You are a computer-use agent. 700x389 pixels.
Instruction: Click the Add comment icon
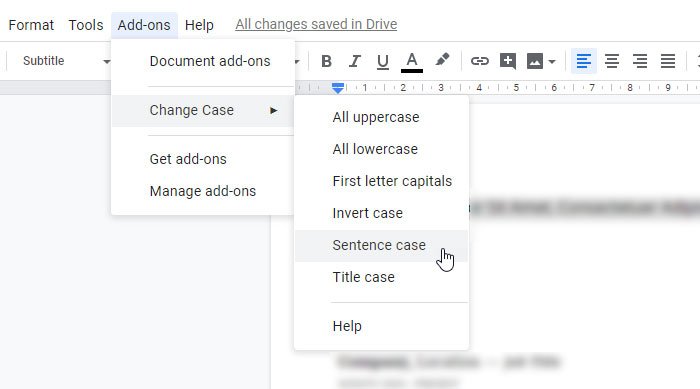tap(508, 61)
